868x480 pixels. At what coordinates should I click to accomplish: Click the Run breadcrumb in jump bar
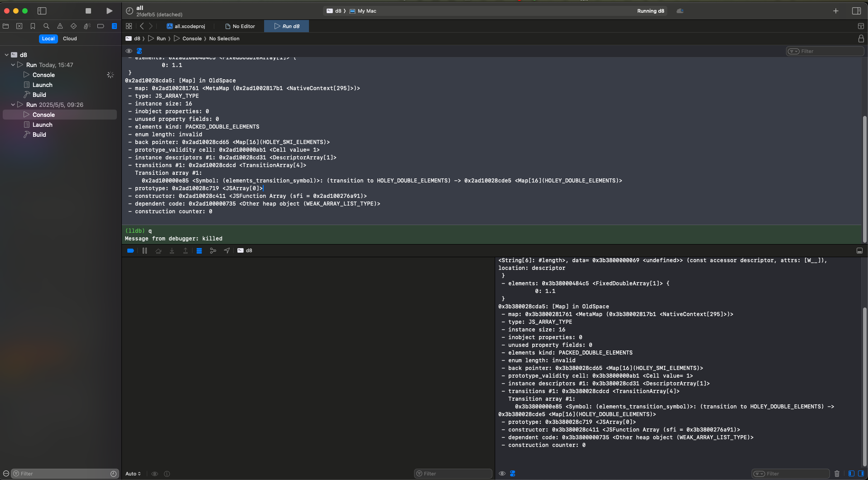pos(157,38)
